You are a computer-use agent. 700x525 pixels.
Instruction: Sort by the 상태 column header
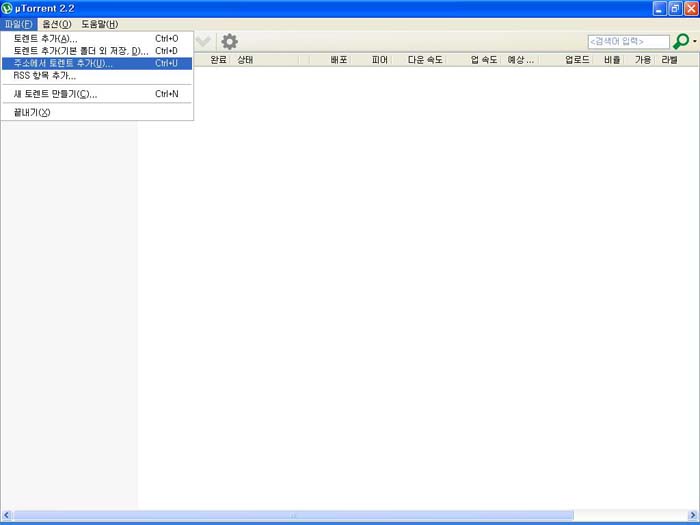245,60
